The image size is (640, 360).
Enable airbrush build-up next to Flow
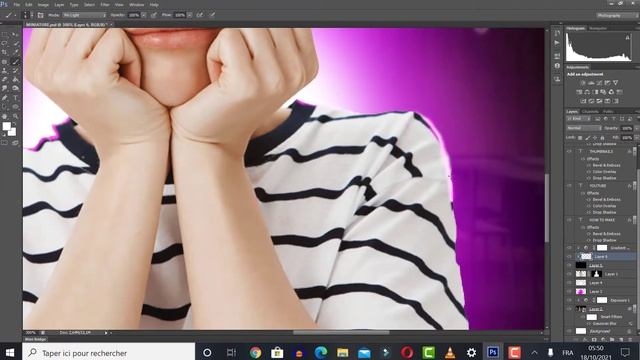tap(200, 15)
